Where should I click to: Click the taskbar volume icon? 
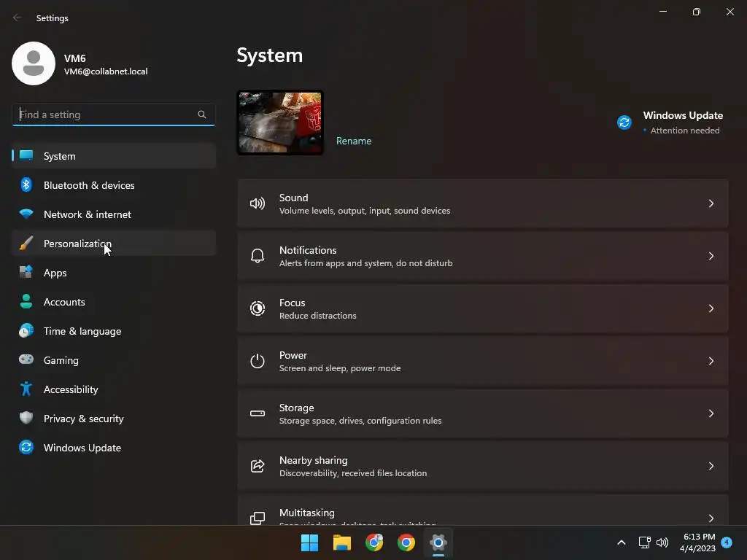click(662, 542)
